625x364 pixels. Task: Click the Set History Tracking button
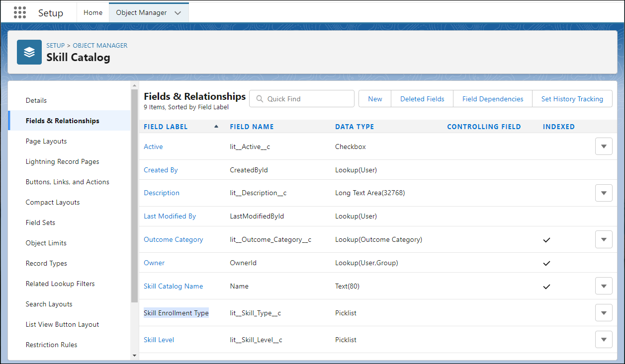(x=572, y=99)
